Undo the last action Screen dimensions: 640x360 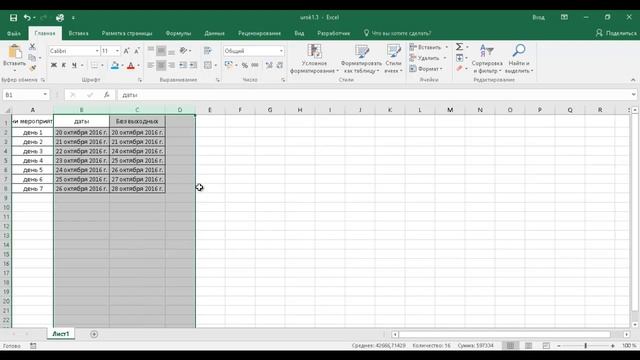click(27, 18)
